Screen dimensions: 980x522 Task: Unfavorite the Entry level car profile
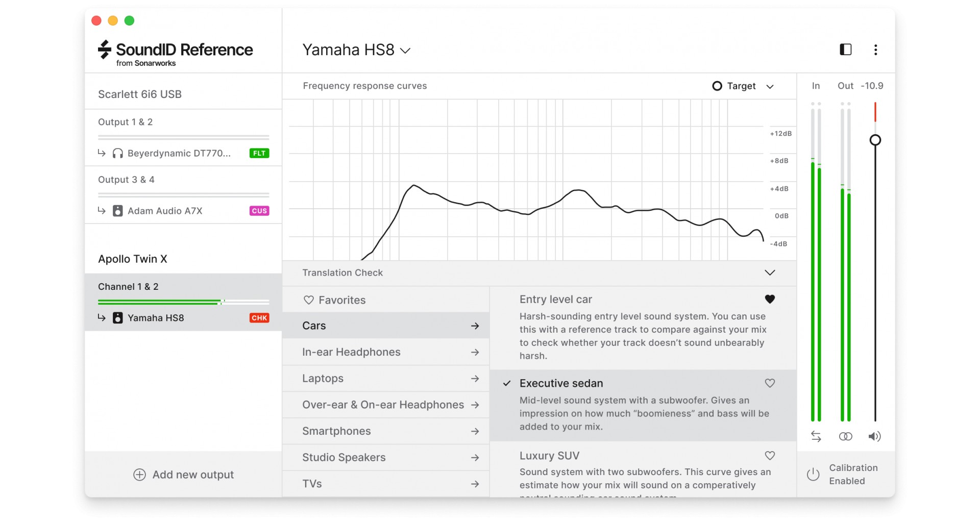[770, 300]
